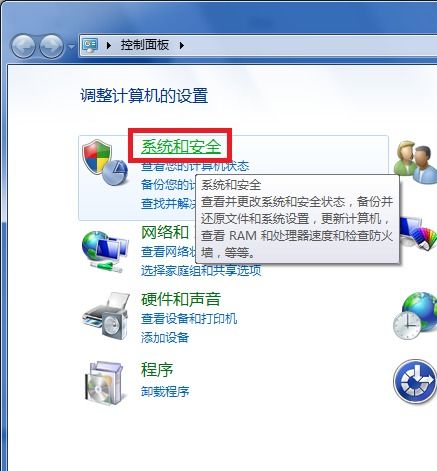The image size is (437, 471).
Task: Click the Appearance color fan icon
Action: pos(419,232)
